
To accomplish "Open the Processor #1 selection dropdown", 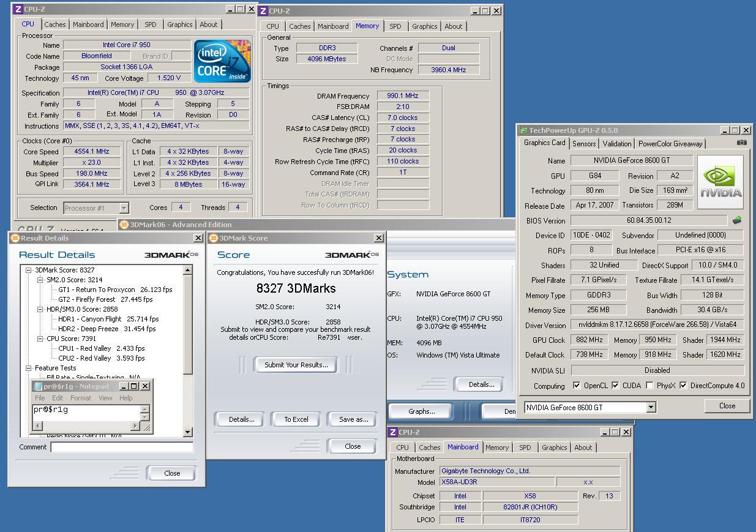I will coord(124,208).
